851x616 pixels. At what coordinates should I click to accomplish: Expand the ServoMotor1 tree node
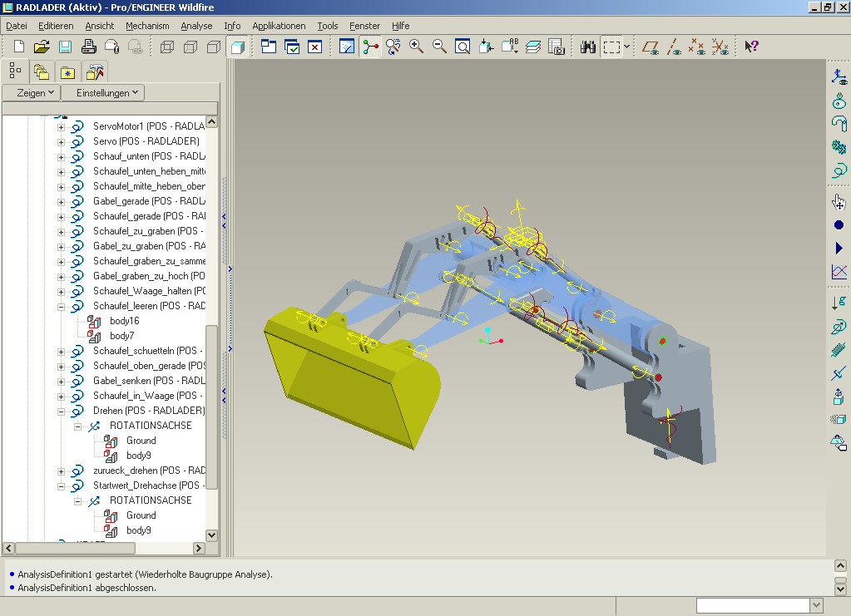(61, 126)
